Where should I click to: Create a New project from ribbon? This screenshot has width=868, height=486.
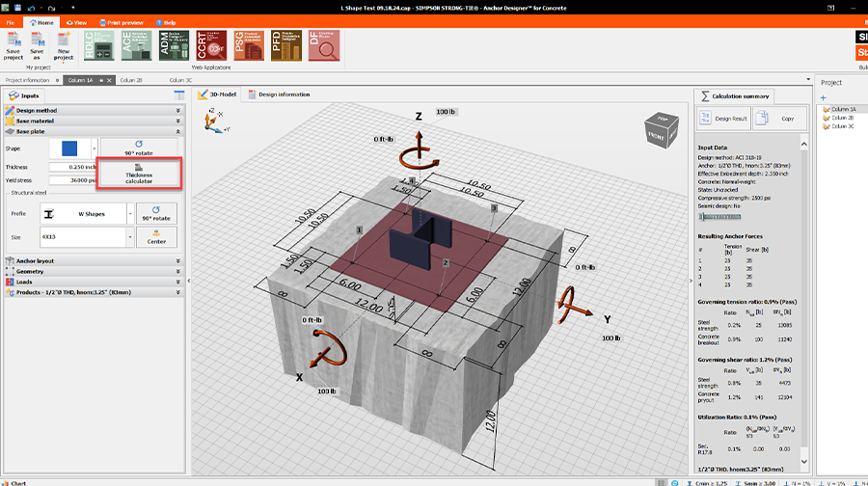(63, 46)
